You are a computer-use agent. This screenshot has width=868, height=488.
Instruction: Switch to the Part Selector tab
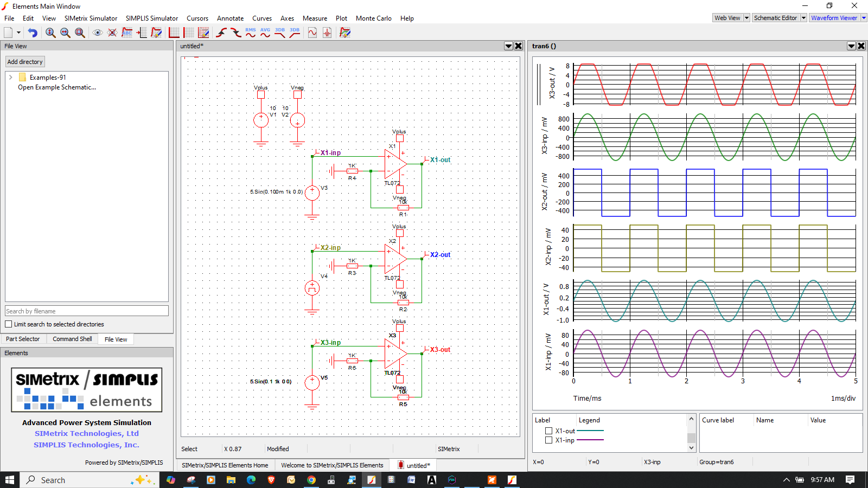point(23,339)
